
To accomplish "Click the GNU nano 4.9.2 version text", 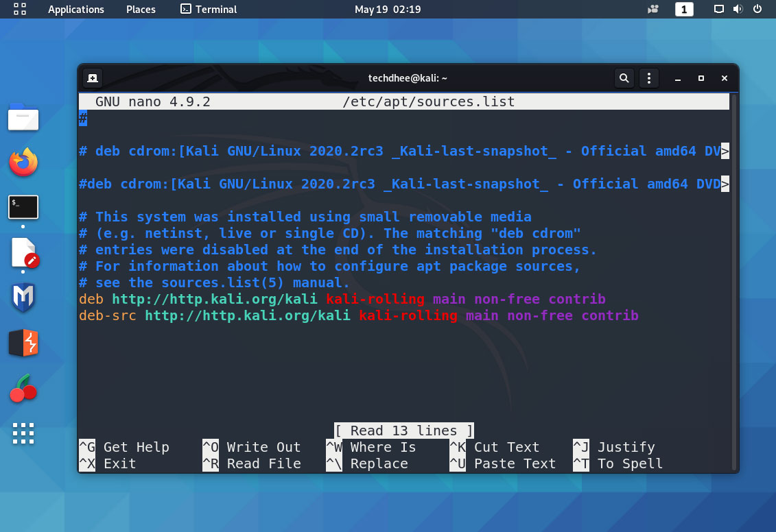I will 153,102.
